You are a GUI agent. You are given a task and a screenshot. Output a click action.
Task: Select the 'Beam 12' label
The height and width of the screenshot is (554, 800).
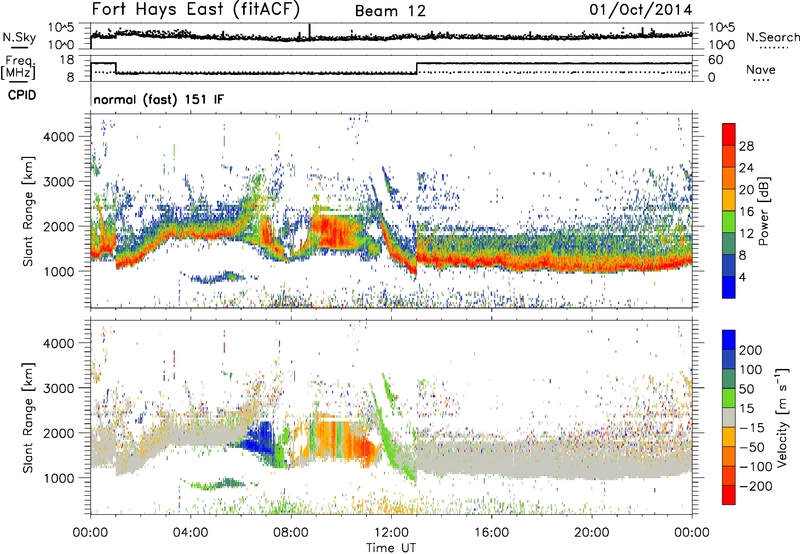(x=390, y=11)
